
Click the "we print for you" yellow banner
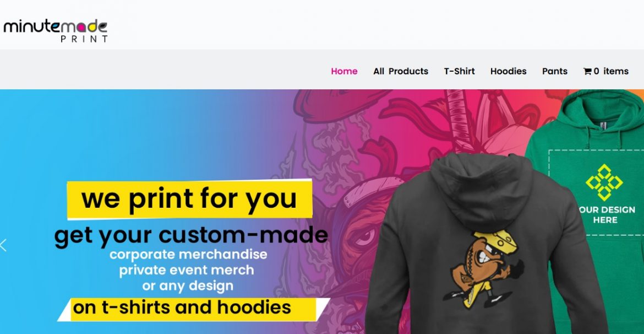pos(189,199)
